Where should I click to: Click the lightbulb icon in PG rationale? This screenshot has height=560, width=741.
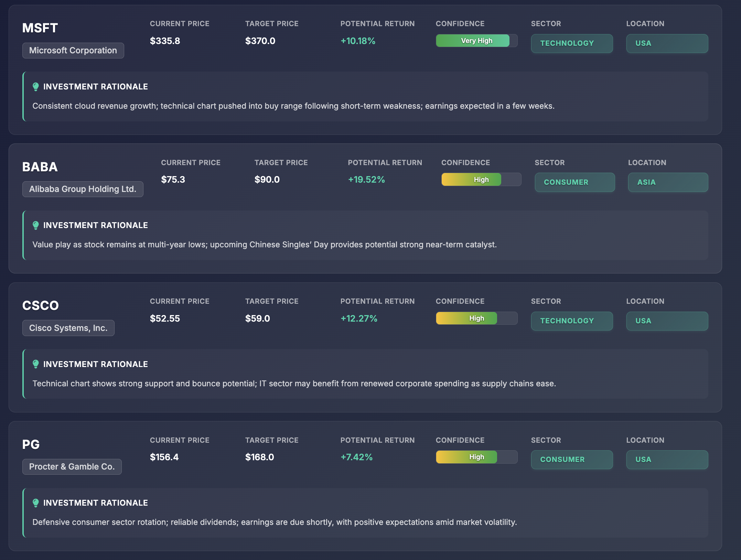click(35, 503)
